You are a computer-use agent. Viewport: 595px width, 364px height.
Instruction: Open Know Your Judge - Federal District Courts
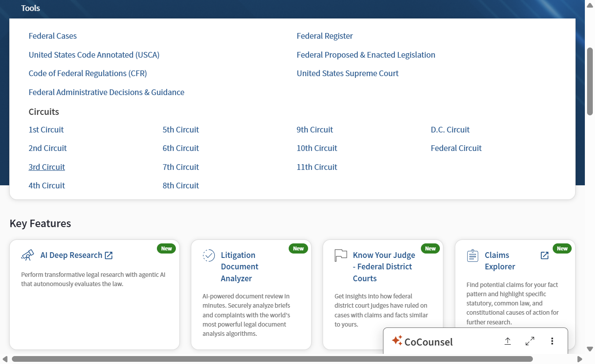click(x=384, y=267)
